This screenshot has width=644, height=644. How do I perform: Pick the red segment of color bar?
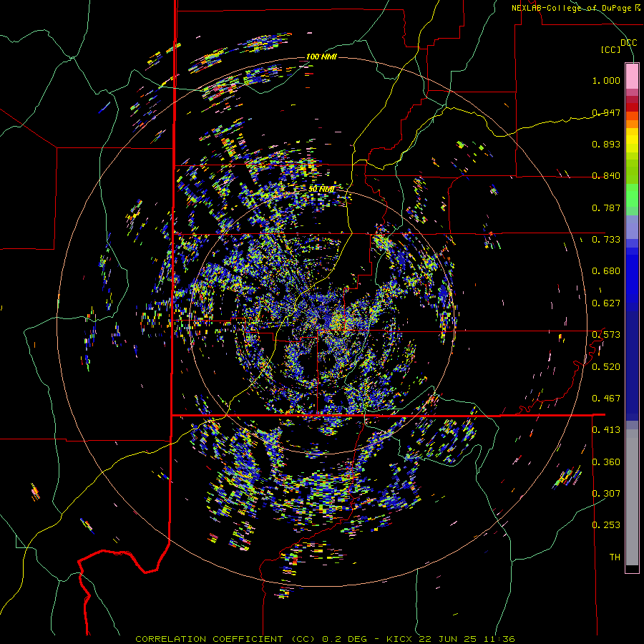click(632, 107)
